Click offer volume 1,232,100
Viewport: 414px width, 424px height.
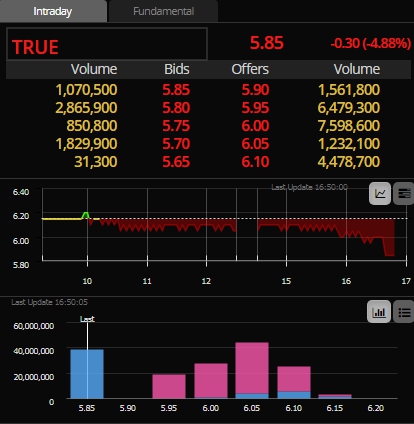(349, 144)
